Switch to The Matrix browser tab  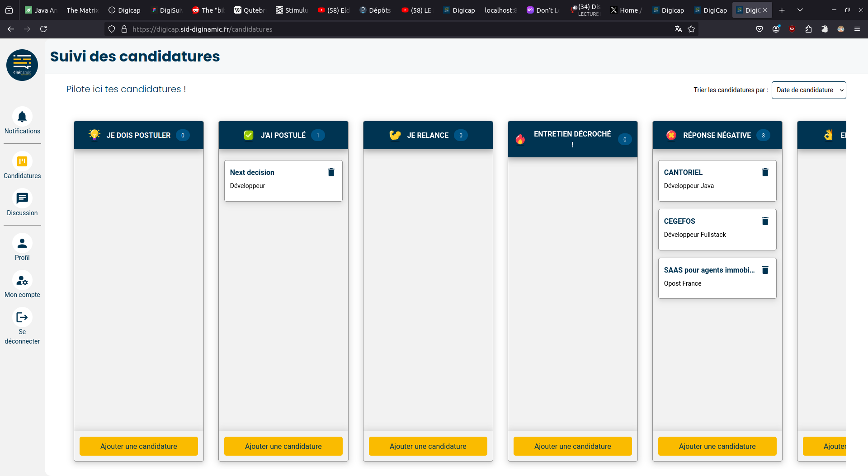pos(82,10)
